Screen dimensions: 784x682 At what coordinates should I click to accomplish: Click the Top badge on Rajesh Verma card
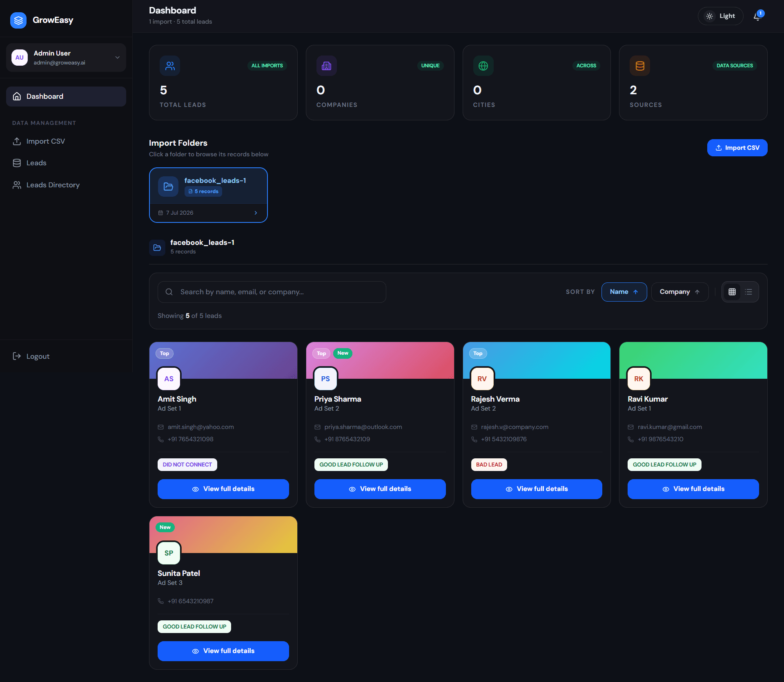pyautogui.click(x=478, y=353)
